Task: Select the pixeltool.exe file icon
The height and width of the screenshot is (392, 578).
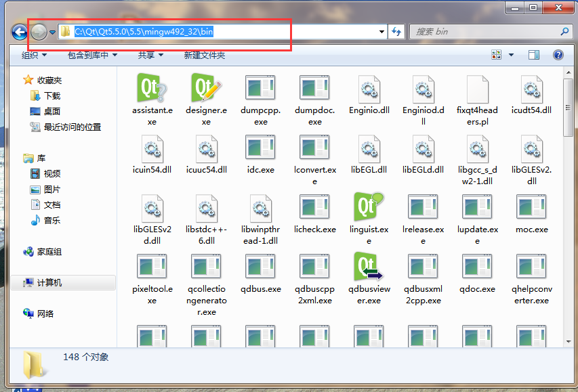Action: (x=152, y=267)
